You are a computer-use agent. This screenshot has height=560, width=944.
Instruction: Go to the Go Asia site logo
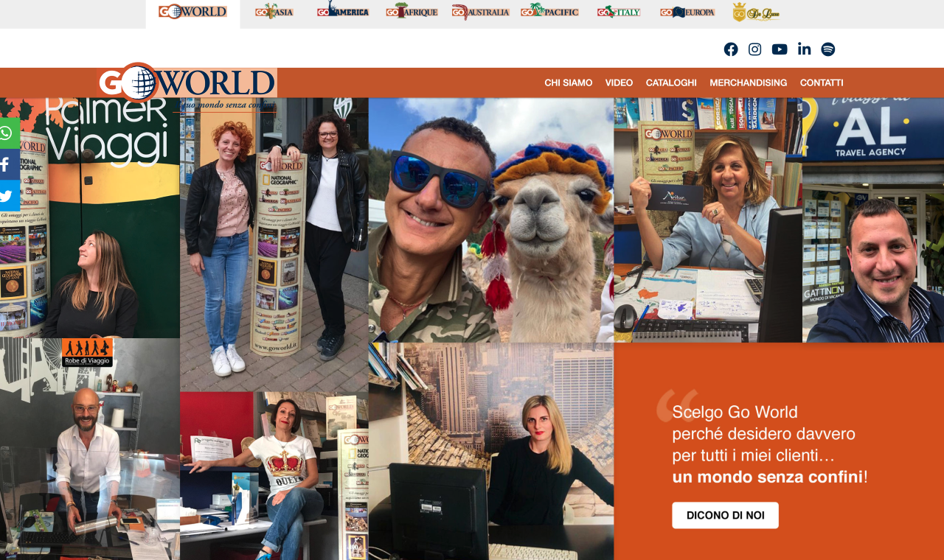point(274,12)
